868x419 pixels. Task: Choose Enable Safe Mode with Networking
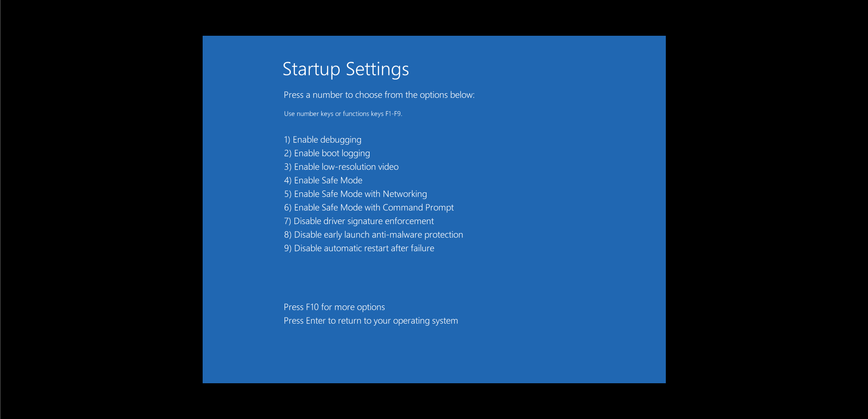point(356,194)
